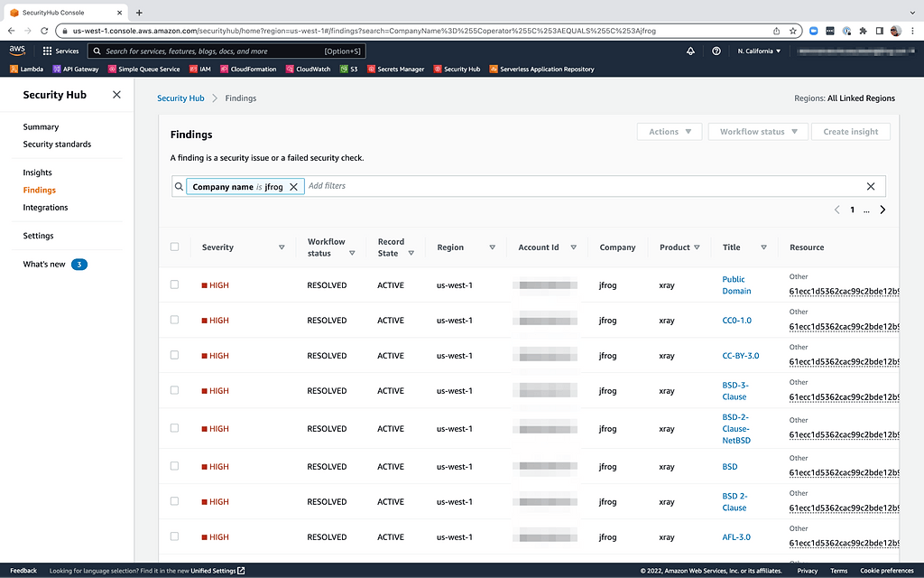Check the box for CC-BY-3.0 finding
The height and width of the screenshot is (578, 924).
coord(175,355)
